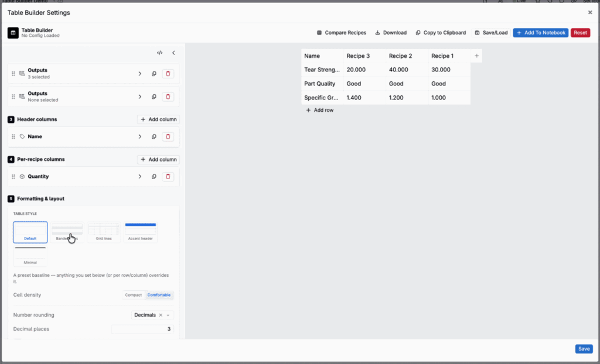Delete the Outputs '3 selected' block
600x364 pixels.
pyautogui.click(x=168, y=74)
